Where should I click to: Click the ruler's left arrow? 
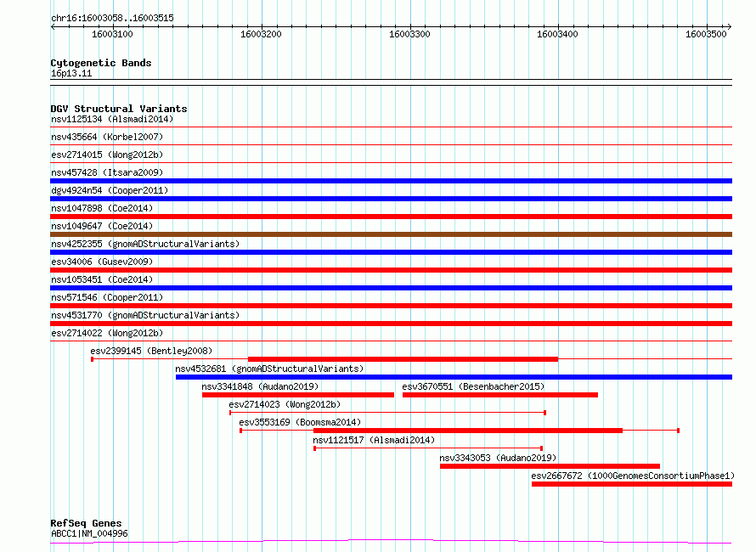(53, 26)
